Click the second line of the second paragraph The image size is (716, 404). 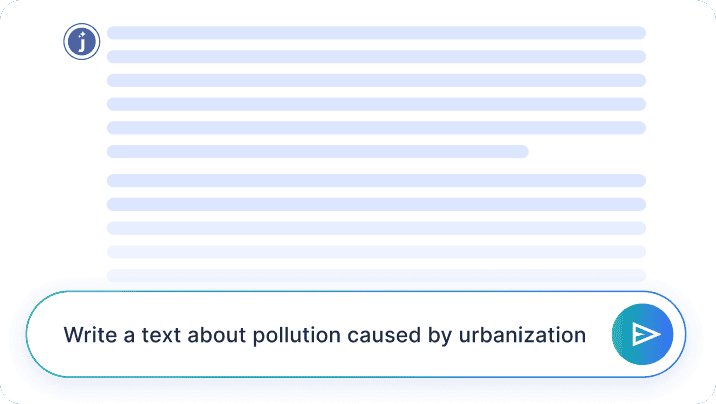[376, 204]
